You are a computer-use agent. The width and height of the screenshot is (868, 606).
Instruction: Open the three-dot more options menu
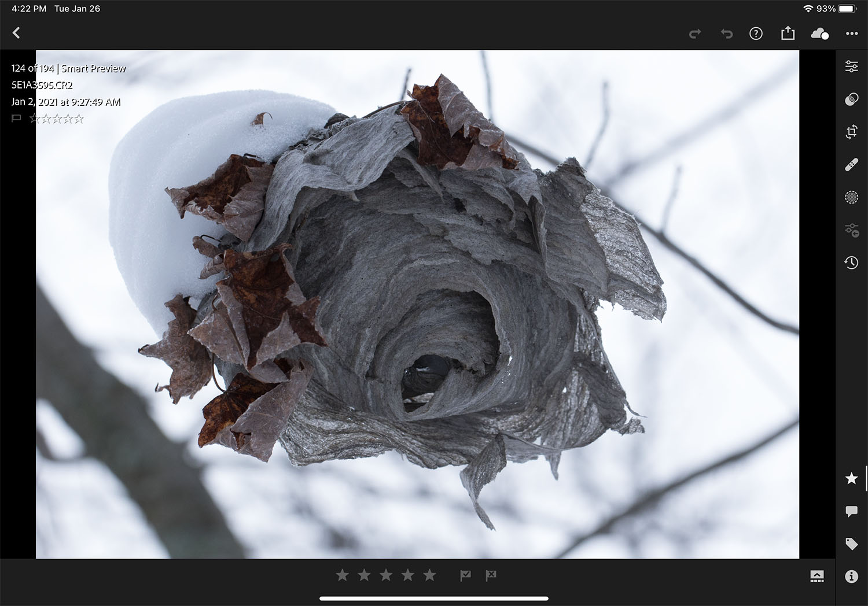point(852,34)
